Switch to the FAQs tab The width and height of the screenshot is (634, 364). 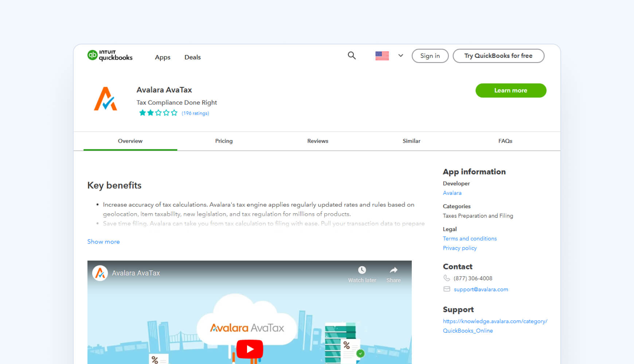pos(505,141)
